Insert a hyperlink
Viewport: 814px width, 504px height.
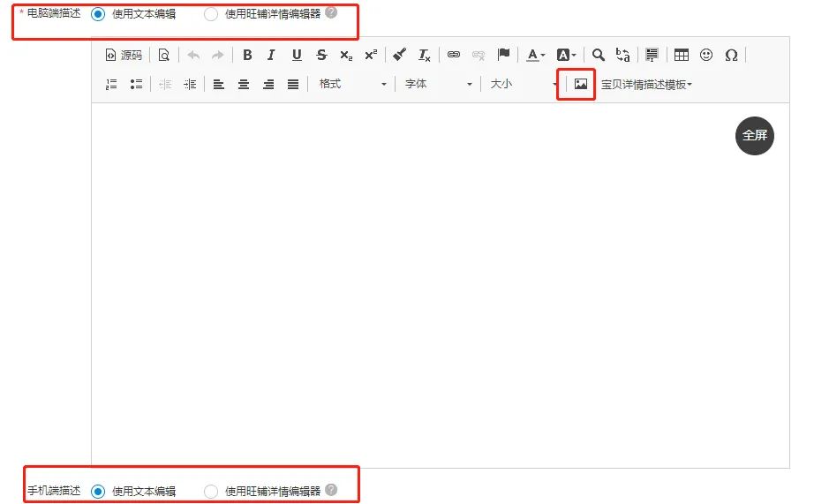(x=454, y=55)
